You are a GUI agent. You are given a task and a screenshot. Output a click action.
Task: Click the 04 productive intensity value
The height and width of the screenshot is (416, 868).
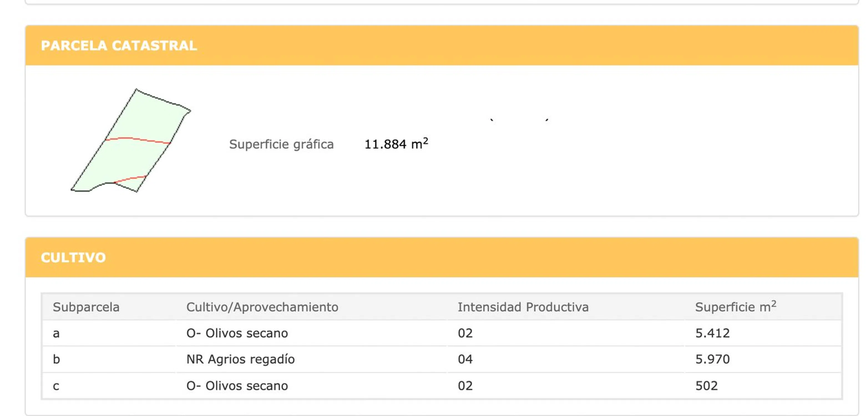coord(465,359)
